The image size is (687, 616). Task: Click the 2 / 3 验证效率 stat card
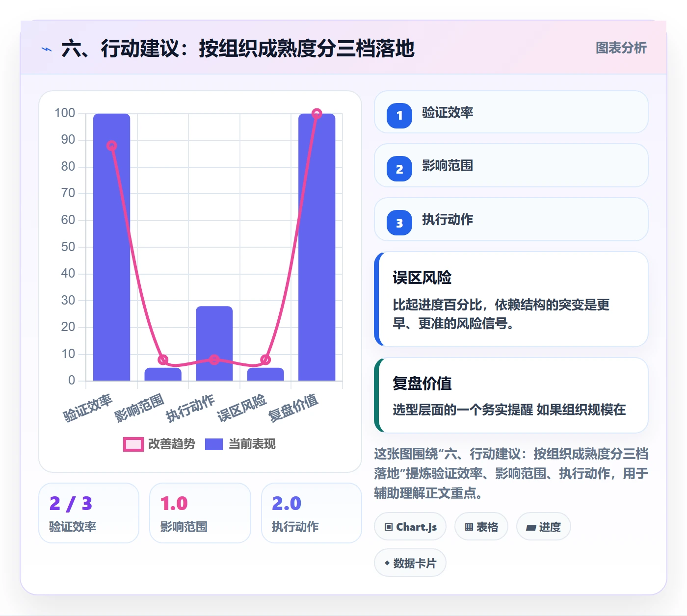click(89, 513)
